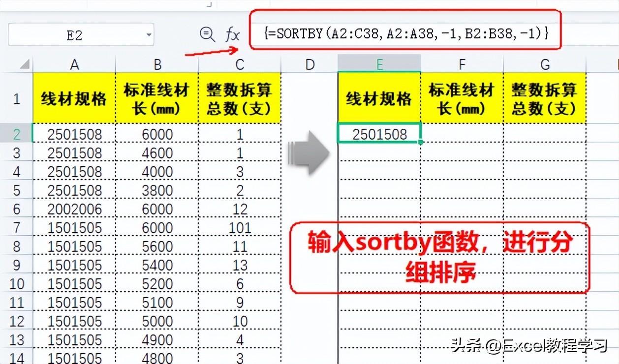Viewport: 619px width, 364px height.
Task: Click the yellow 线材规格 header in column A
Action: (x=74, y=98)
